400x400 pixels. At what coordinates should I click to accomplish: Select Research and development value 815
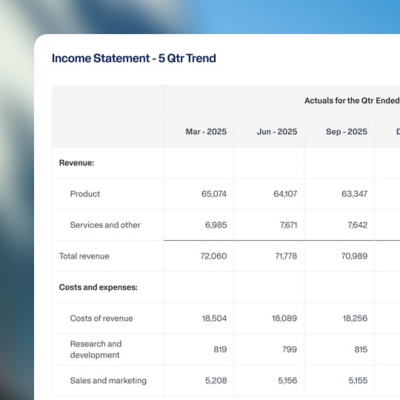(361, 349)
